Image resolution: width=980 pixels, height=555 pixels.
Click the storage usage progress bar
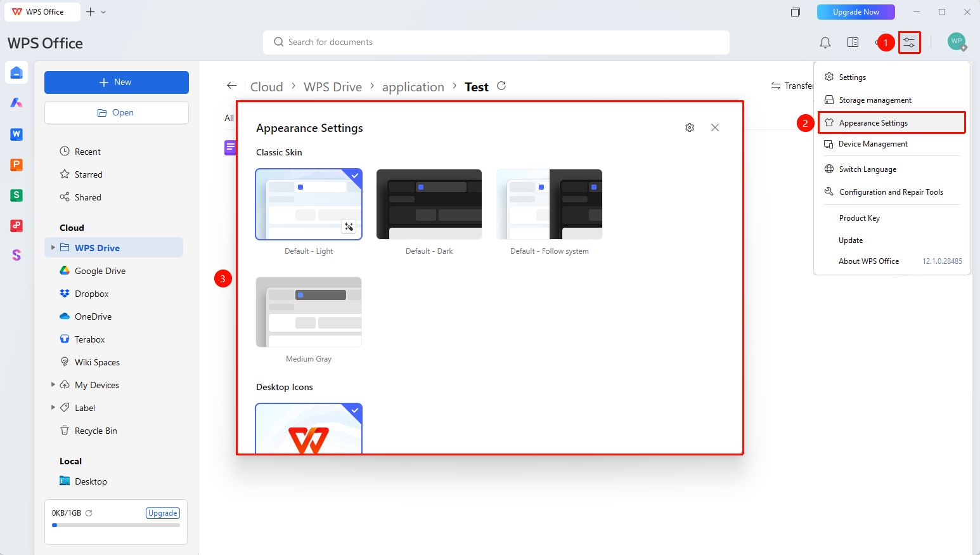(116, 525)
